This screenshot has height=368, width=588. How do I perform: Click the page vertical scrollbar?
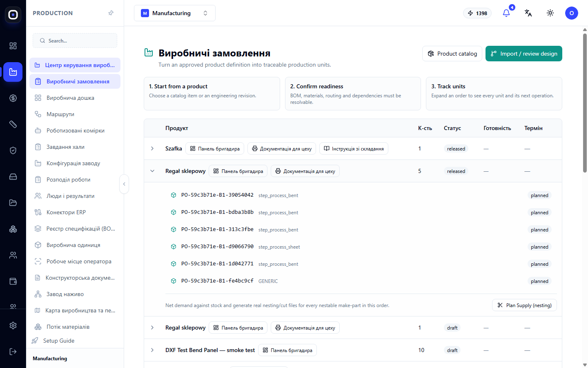[585, 102]
